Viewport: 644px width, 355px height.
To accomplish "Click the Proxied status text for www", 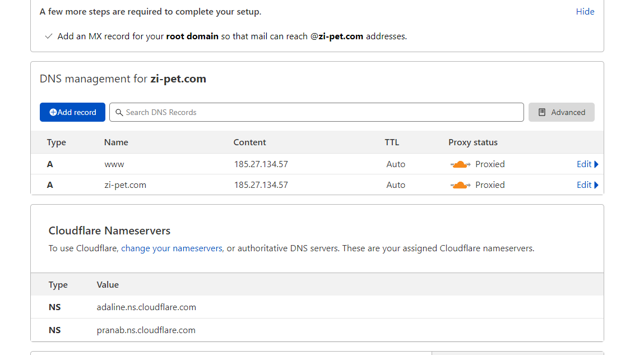I will 490,164.
